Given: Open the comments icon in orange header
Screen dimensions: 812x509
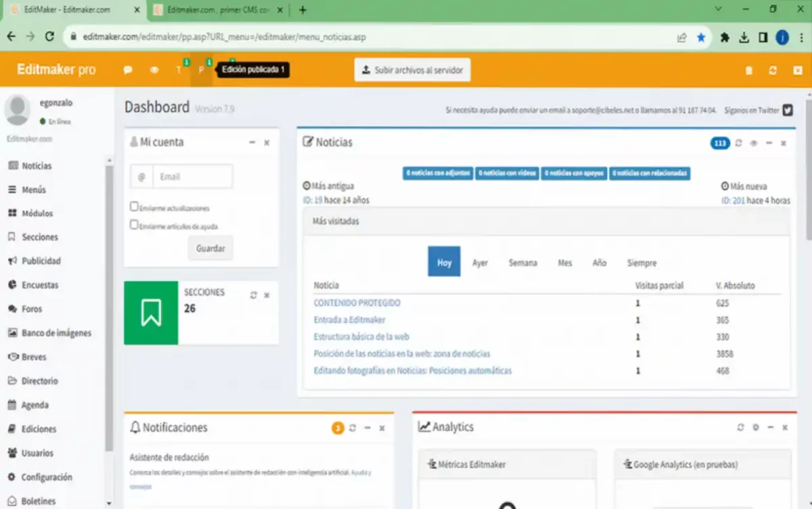Looking at the screenshot, I should point(127,70).
